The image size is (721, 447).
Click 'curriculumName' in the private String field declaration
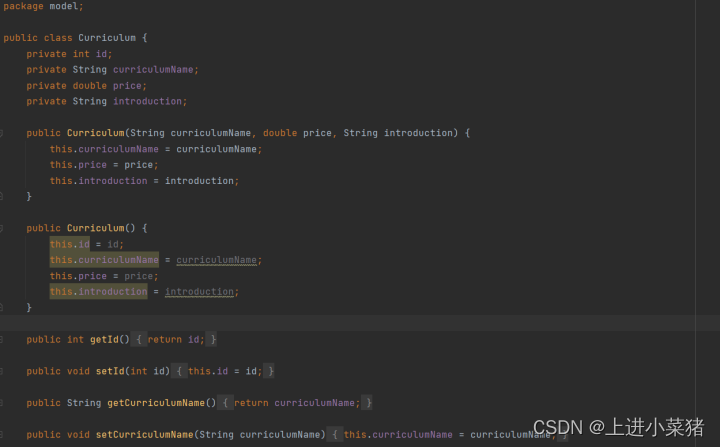tap(153, 69)
